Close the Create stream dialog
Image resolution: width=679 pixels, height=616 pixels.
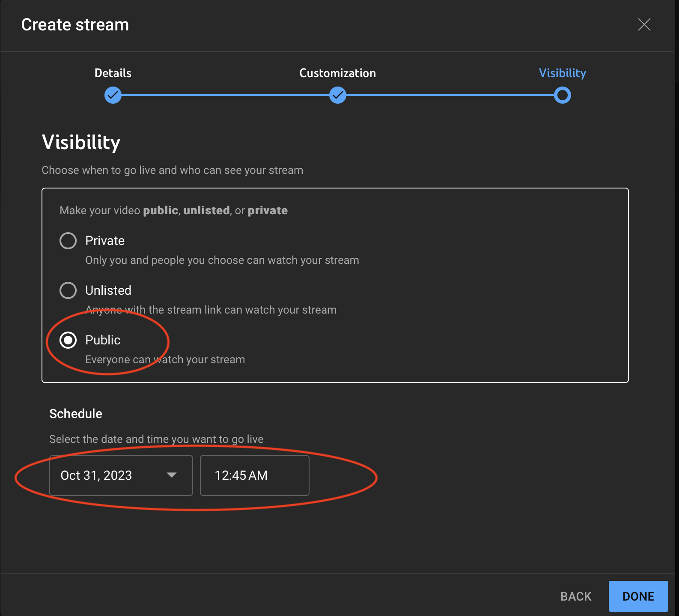pyautogui.click(x=644, y=24)
